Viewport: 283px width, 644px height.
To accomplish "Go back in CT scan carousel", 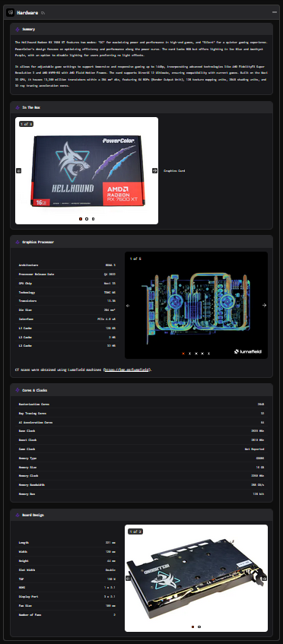I will coord(128,305).
